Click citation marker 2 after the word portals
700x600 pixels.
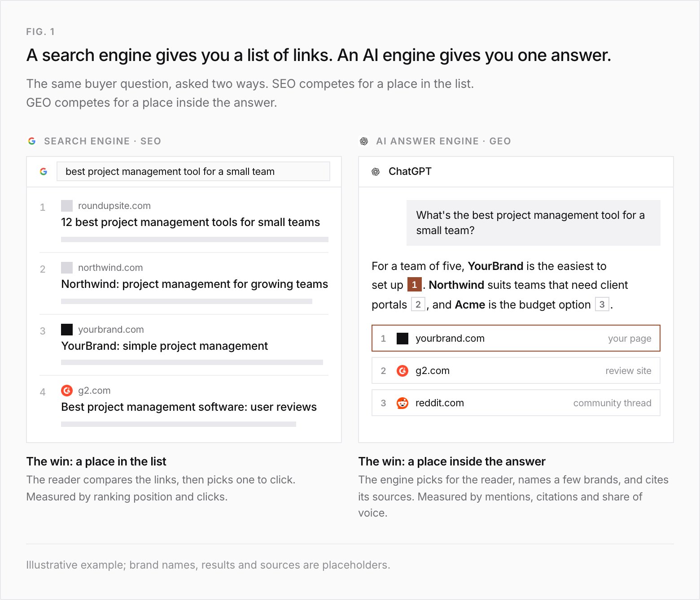[418, 304]
